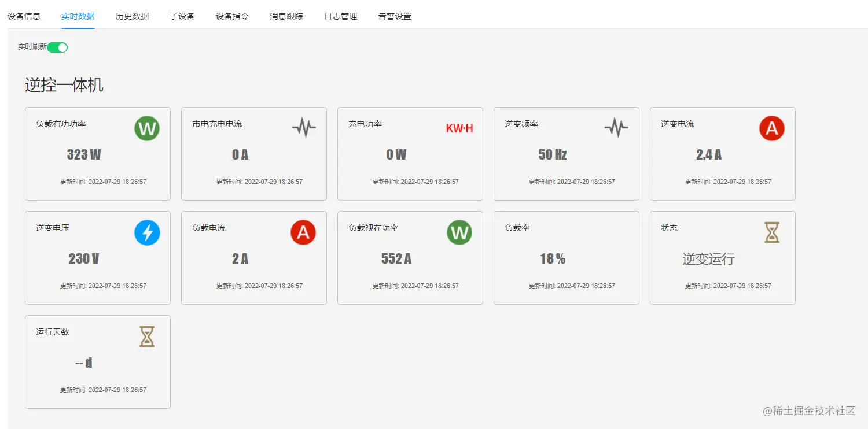Click the 负载有功功率 card title
The height and width of the screenshot is (429, 868).
tap(61, 124)
